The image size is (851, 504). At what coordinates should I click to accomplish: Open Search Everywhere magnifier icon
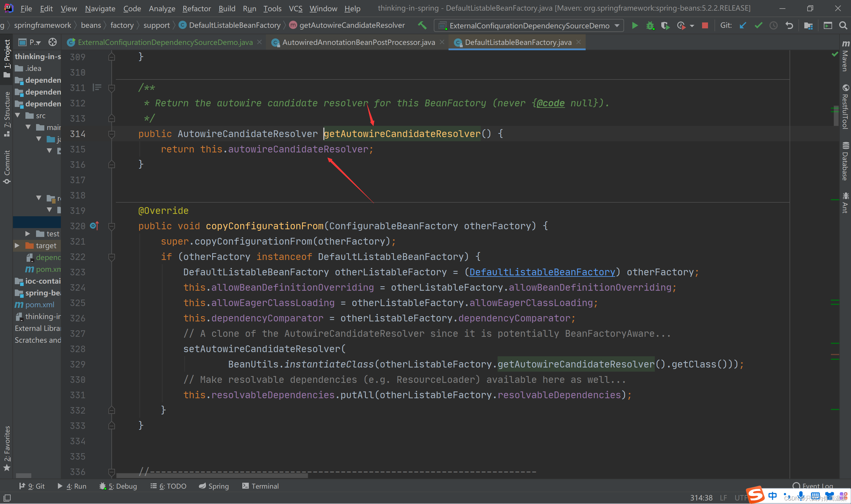(843, 25)
